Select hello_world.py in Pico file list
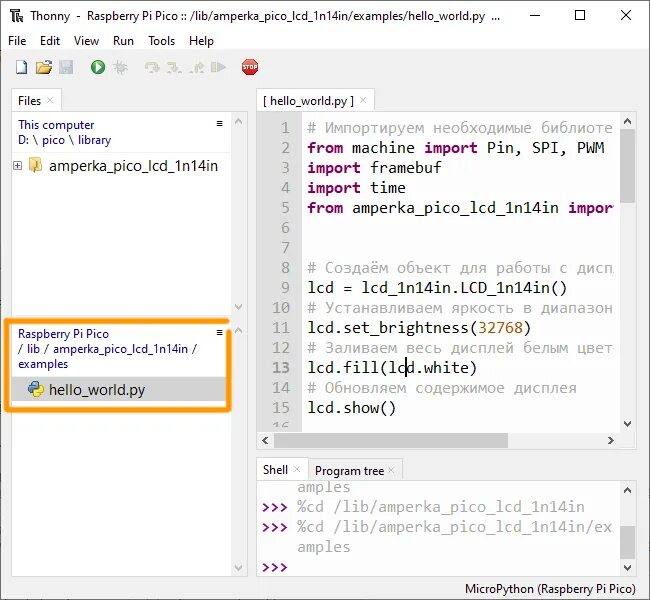This screenshot has height=600, width=650. pyautogui.click(x=119, y=389)
